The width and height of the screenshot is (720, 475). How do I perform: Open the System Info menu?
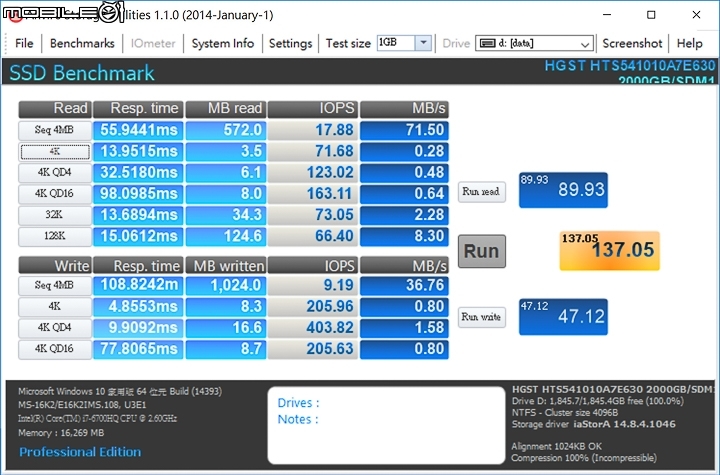[223, 43]
